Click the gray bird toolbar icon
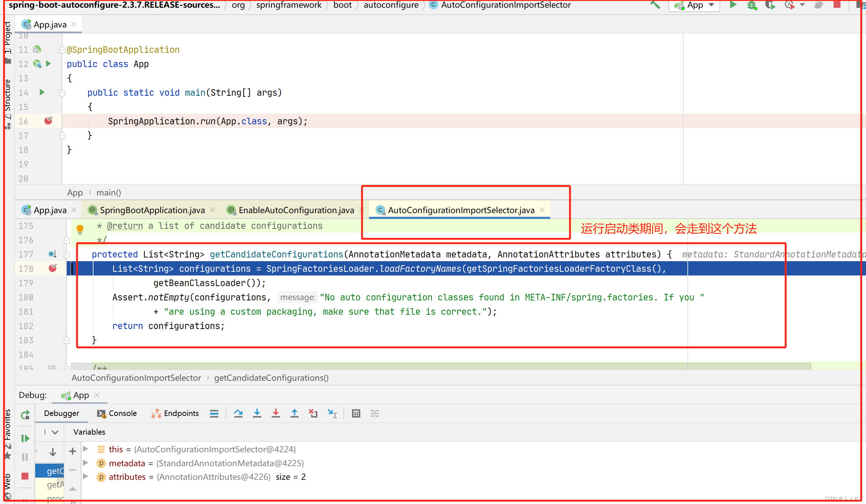The height and width of the screenshot is (504, 866). [818, 5]
